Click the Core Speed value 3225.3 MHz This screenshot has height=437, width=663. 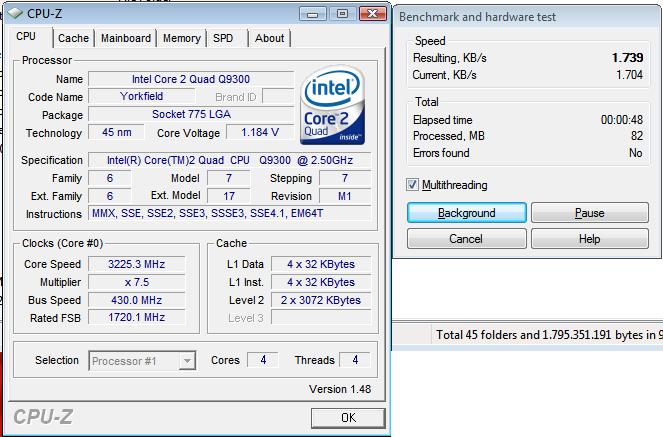(x=137, y=264)
